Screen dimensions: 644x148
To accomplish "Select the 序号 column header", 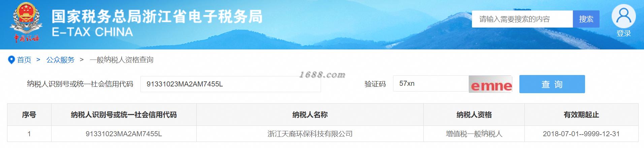I will [29, 115].
